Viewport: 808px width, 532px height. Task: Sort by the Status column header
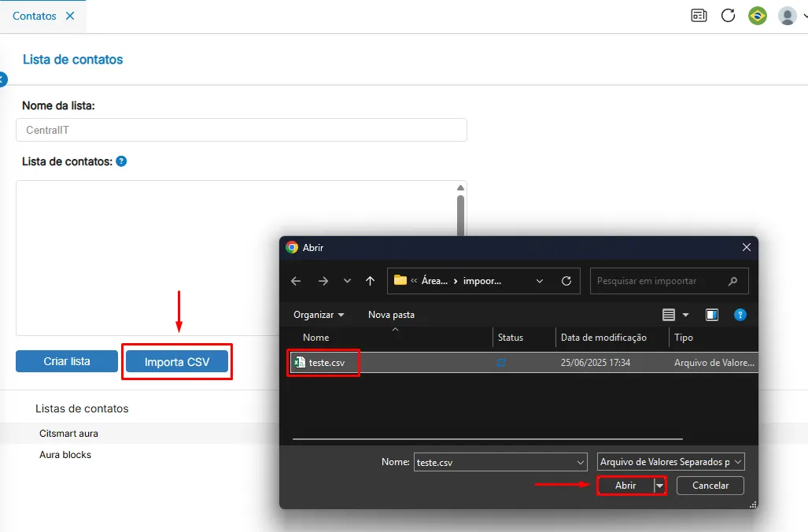[510, 337]
